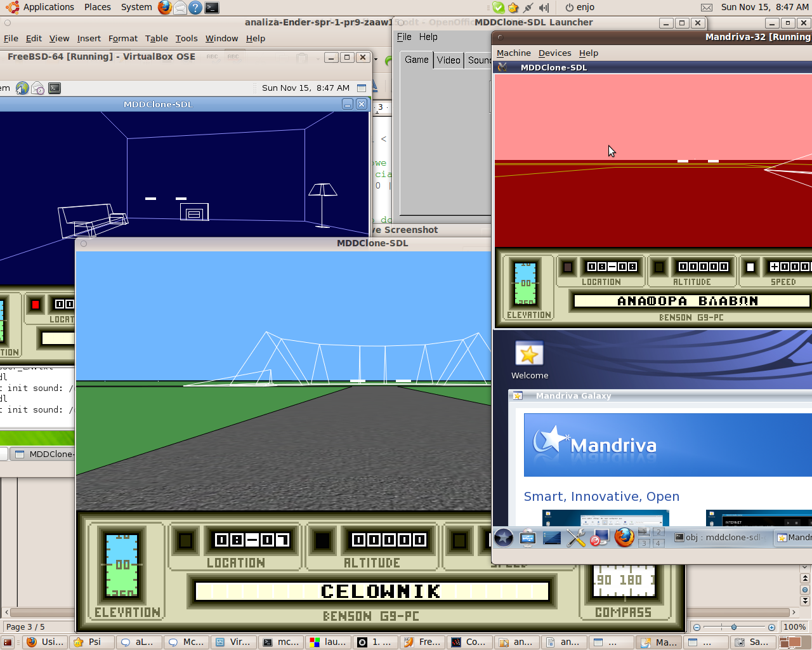Open the wrench-and-screwdriver configuration tool icon

pos(576,538)
